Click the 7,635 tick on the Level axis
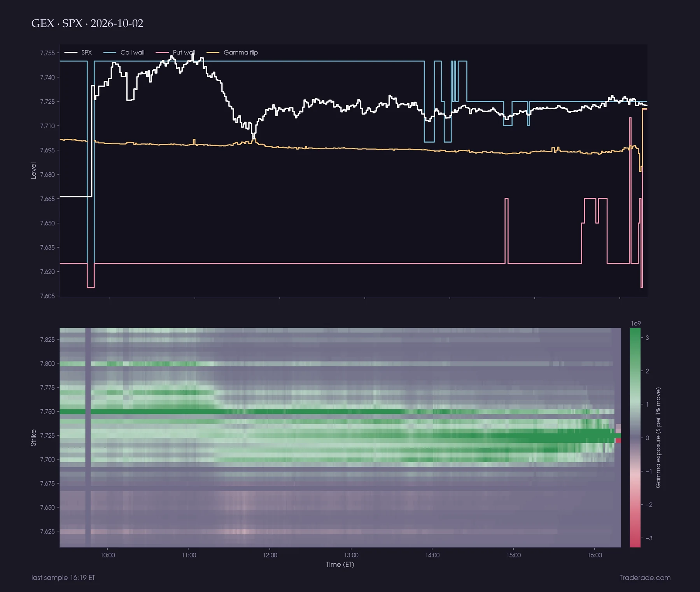Image resolution: width=700 pixels, height=592 pixels. coord(47,248)
